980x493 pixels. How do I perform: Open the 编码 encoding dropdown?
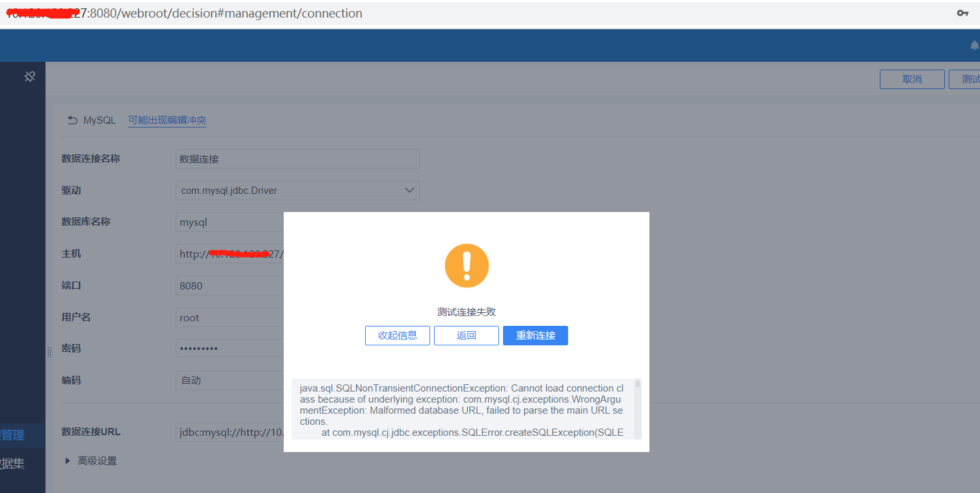coord(230,380)
